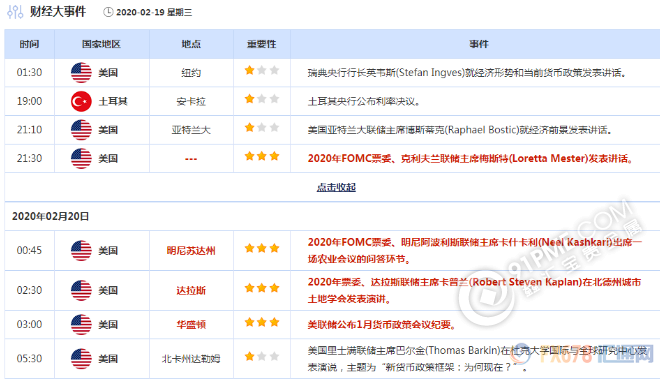Click the 国家地区 column header
The height and width of the screenshot is (382, 660).
(x=101, y=44)
